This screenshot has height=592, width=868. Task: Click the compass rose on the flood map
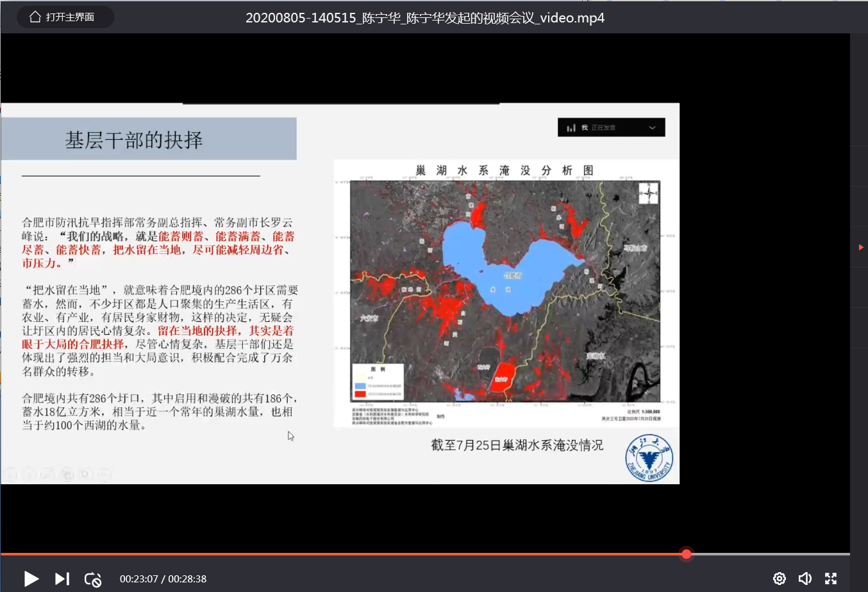[648, 193]
